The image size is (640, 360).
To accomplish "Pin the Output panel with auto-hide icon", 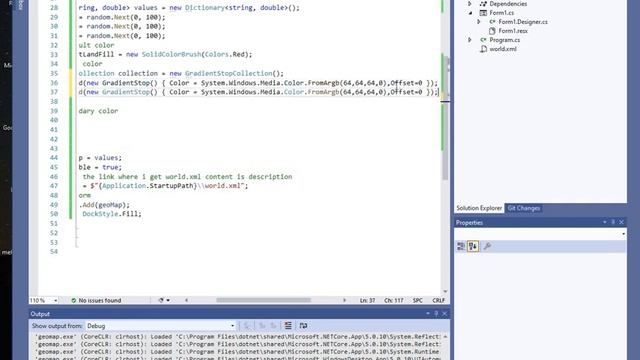I will pyautogui.click(x=436, y=313).
